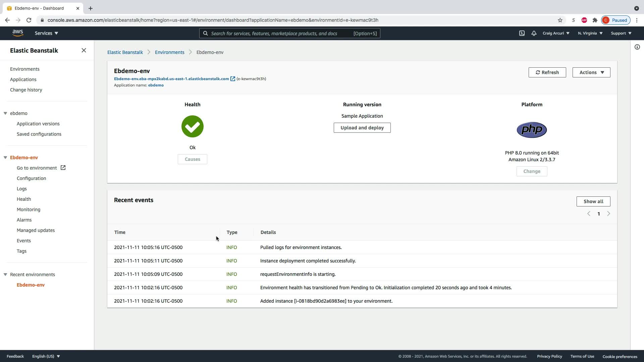
Task: Click Show all recent events
Action: coord(593,201)
